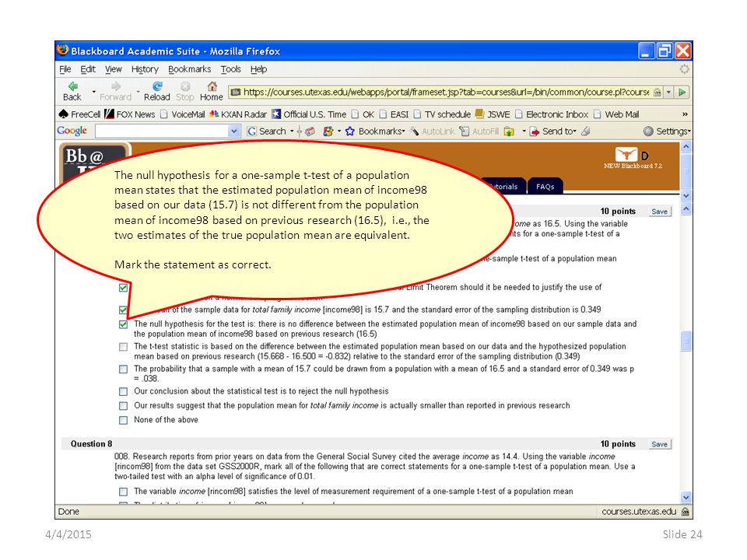Open the Send to dropdown
Viewport: 747px width, 560px height.
(554, 131)
